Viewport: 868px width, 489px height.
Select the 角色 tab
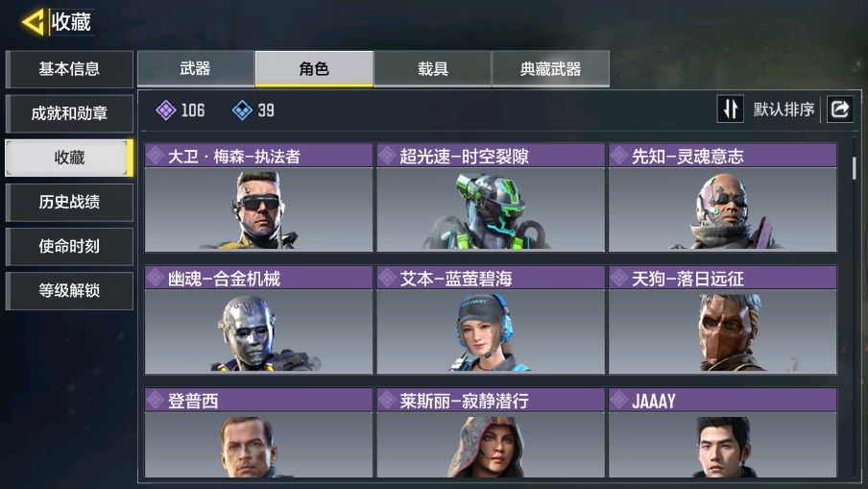coord(314,68)
